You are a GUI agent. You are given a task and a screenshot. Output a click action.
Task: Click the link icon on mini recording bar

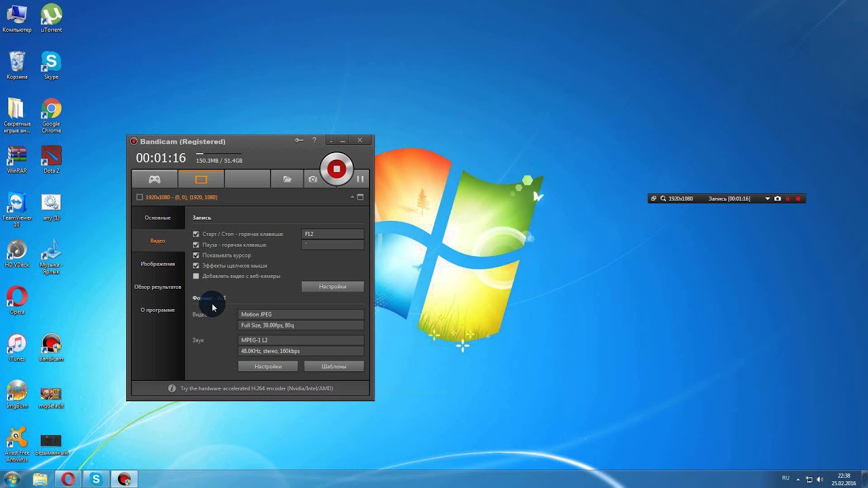(x=654, y=199)
